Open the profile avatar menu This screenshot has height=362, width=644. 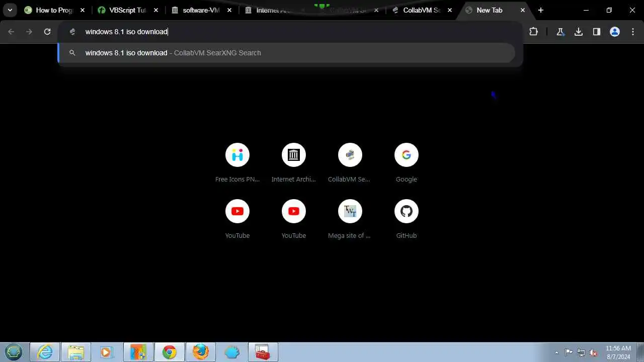point(615,32)
